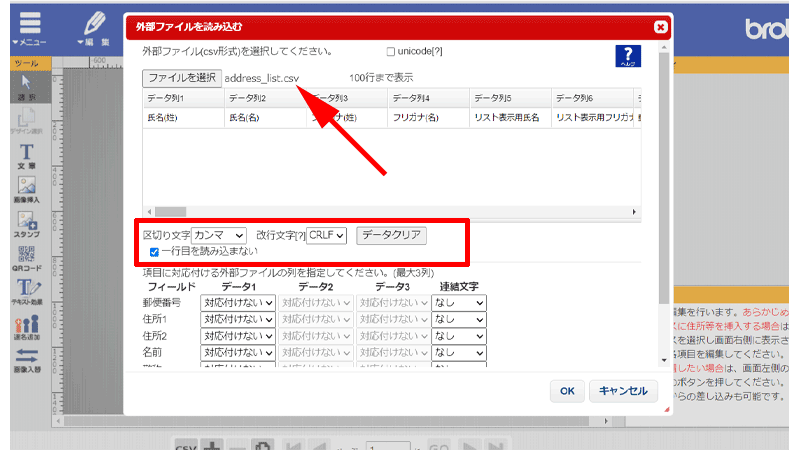Image resolution: width=800 pixels, height=450 pixels.
Task: Click the previous-record arrow in bottom toolbar
Action: click(x=319, y=446)
